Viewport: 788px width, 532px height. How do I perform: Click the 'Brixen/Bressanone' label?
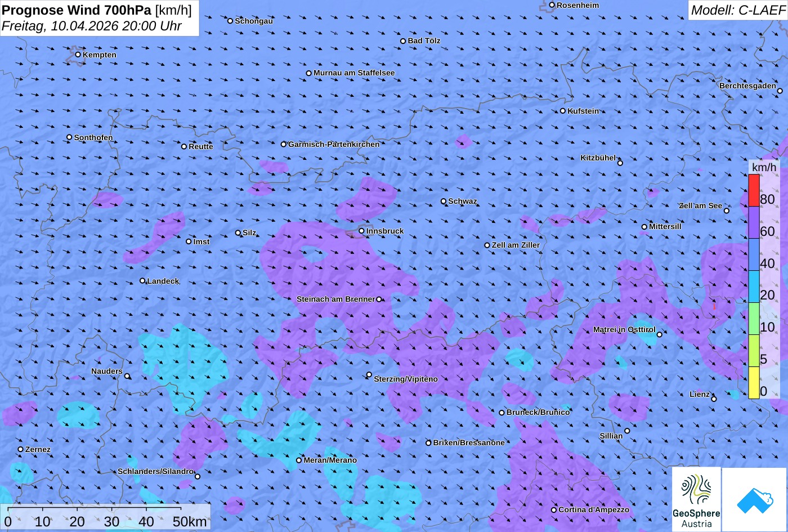pyautogui.click(x=469, y=442)
